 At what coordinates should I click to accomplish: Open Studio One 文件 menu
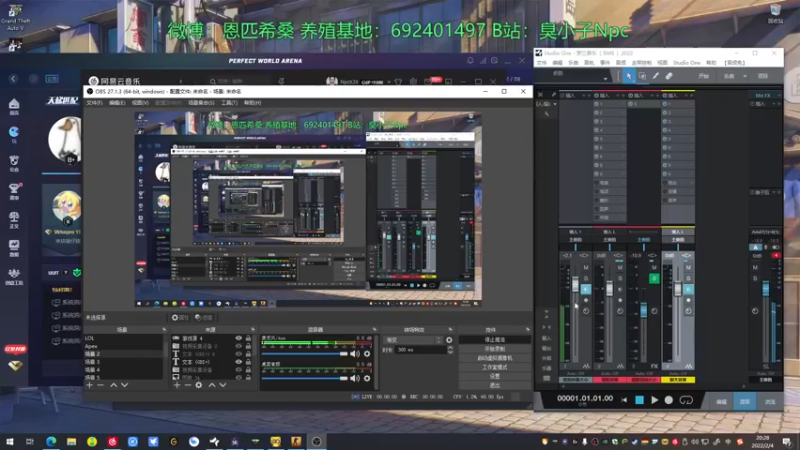[542, 63]
